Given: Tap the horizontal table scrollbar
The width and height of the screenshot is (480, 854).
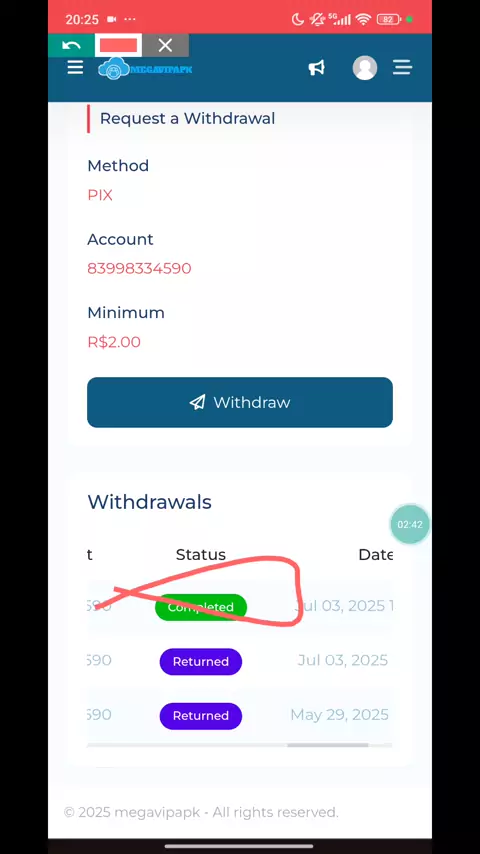Looking at the screenshot, I should tap(328, 745).
